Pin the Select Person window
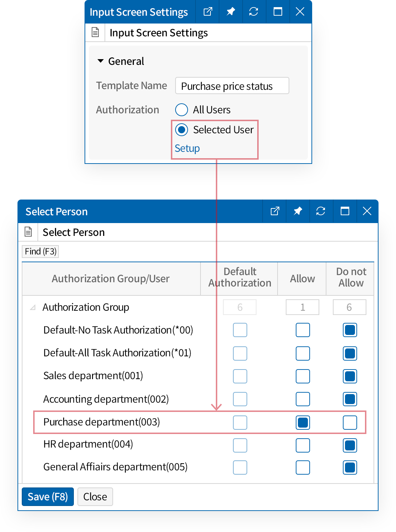This screenshot has height=532, width=396. [x=298, y=211]
